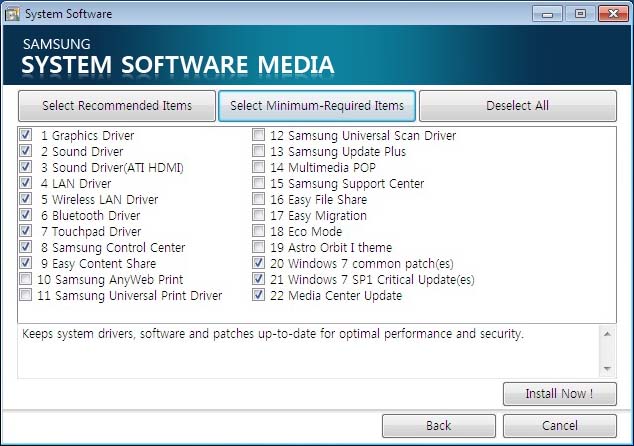634x446 pixels.
Task: Toggle 7 Touchpad Driver checkbox
Action: [25, 231]
